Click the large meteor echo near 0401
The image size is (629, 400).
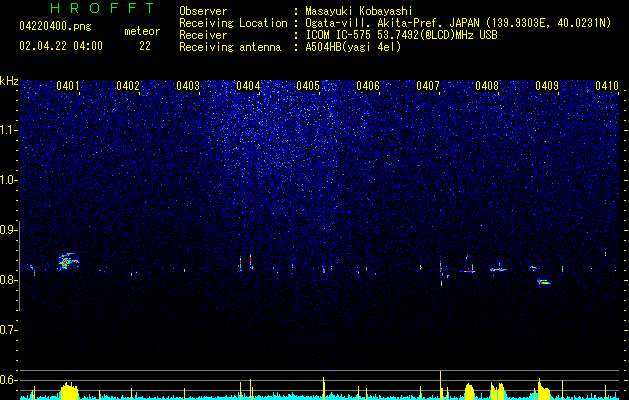coord(68,262)
